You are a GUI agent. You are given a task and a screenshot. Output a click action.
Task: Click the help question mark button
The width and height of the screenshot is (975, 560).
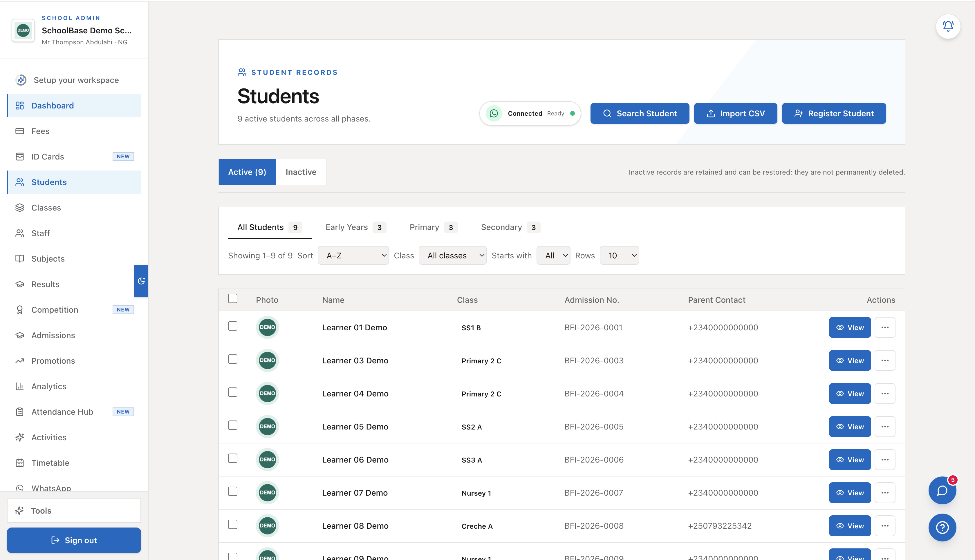(942, 527)
